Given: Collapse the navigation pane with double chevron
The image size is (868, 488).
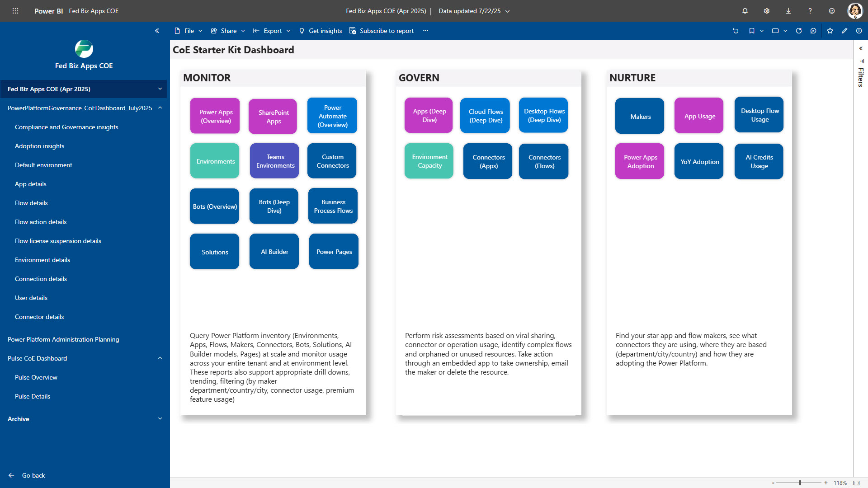Looking at the screenshot, I should pos(157,31).
